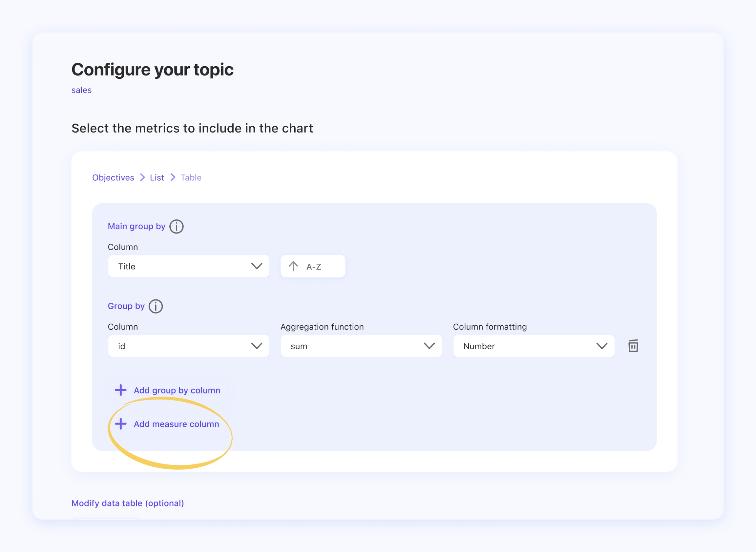Screen dimensions: 756x552
Task: Click Add measure column
Action: (x=167, y=424)
